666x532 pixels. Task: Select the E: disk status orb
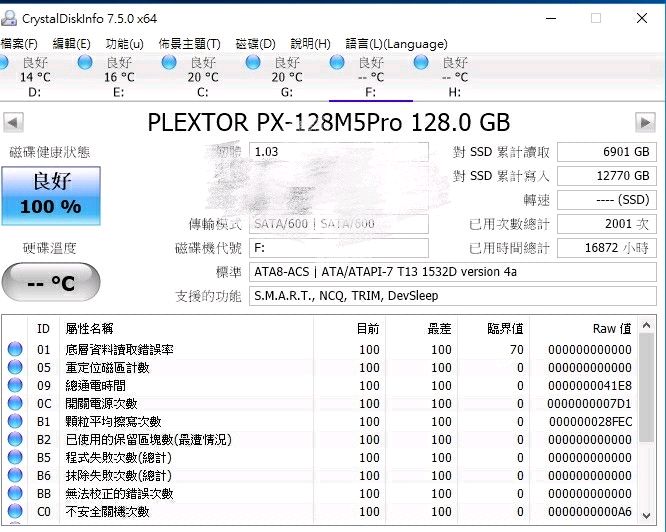click(x=85, y=62)
